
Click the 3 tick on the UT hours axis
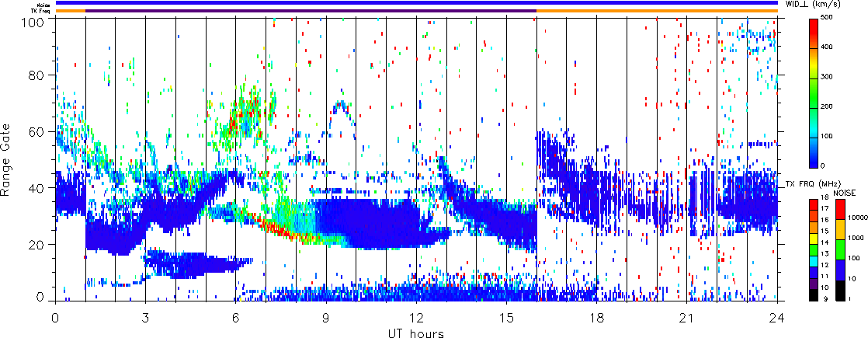[146, 318]
